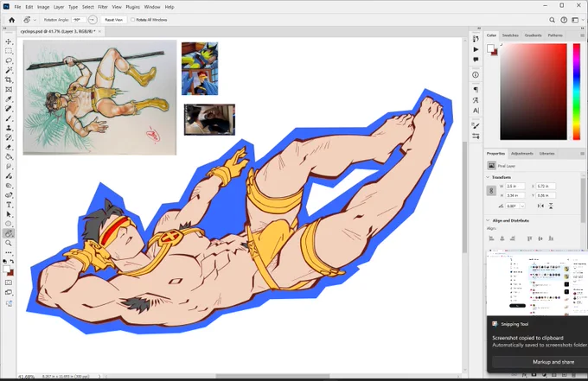Open the Paragraph panel icon
The width and height of the screenshot is (588, 381).
pos(476,90)
